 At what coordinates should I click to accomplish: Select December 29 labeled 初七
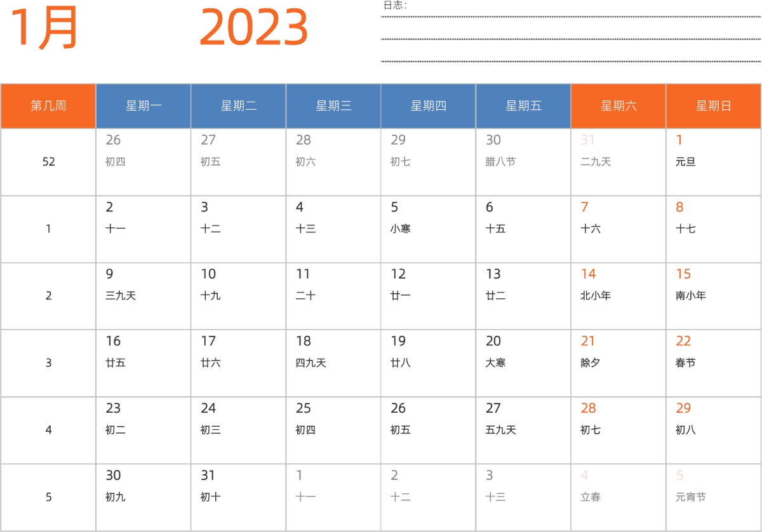coord(429,163)
